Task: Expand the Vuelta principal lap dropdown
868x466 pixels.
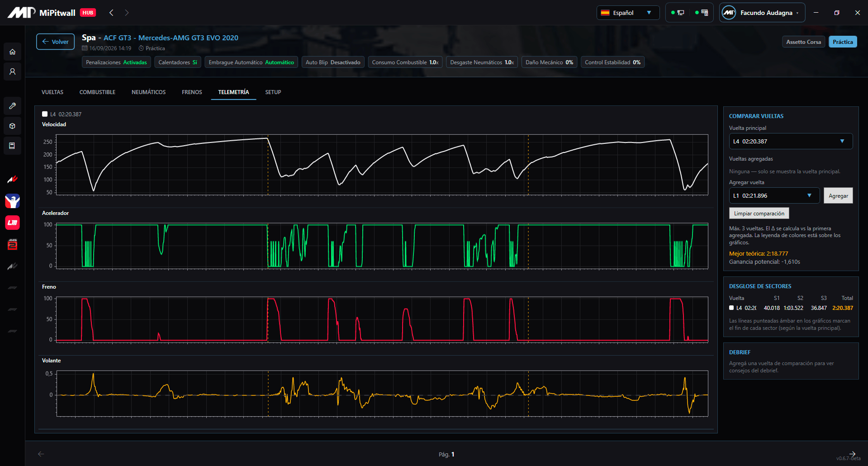Action: coord(791,141)
